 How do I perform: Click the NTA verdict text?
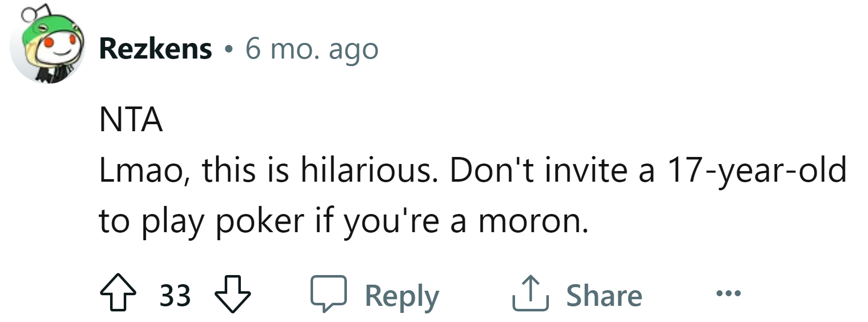[x=131, y=120]
